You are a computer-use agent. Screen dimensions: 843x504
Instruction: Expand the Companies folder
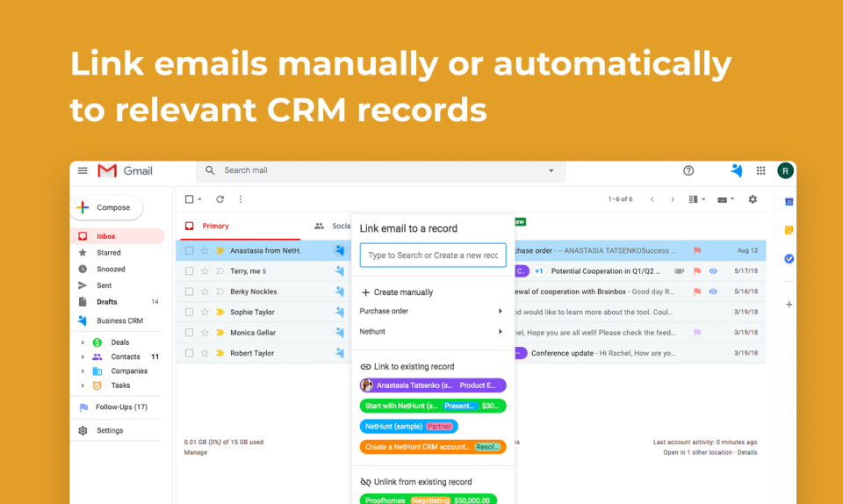point(83,371)
